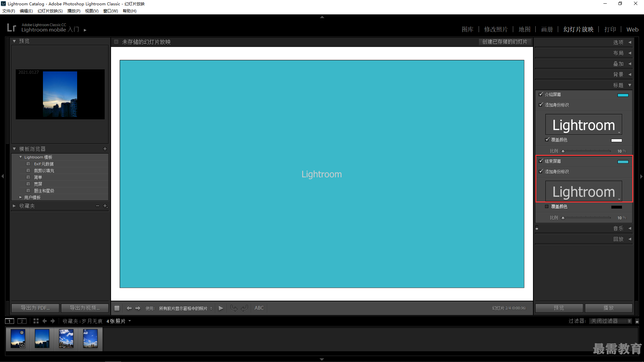Uncheck 添加身份标识 under 结束屏幕
This screenshot has height=362, width=644.
tap(541, 171)
